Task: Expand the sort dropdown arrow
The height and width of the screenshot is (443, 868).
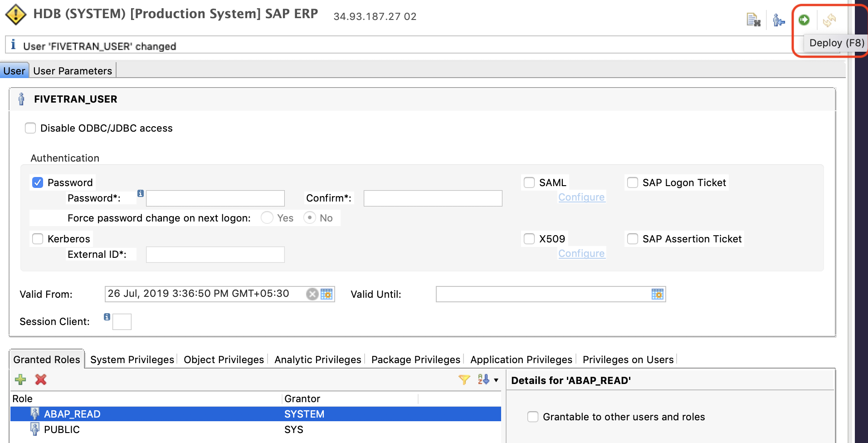Action: click(496, 380)
